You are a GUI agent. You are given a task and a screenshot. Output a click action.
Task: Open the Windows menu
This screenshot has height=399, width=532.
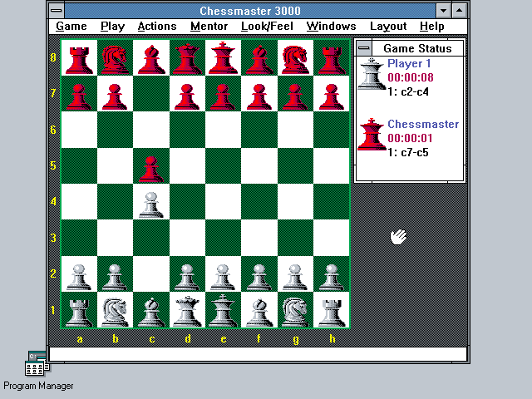pos(331,27)
